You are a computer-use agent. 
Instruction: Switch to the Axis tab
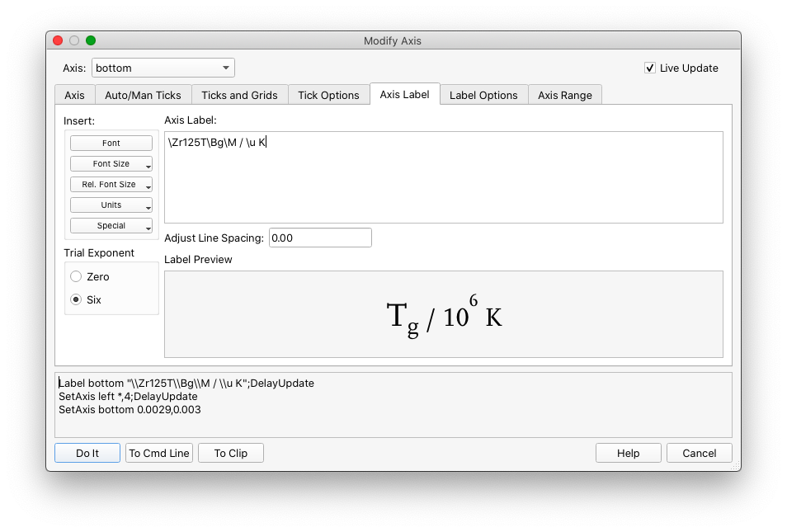(74, 94)
